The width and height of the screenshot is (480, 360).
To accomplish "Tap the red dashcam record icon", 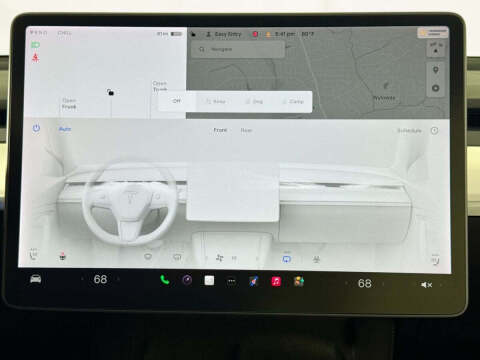I will coord(255,34).
